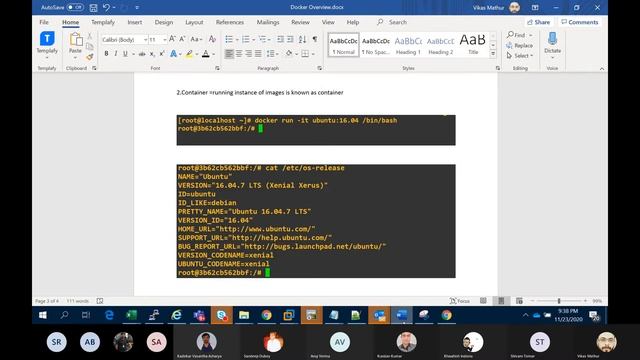Viewport: 640px width, 360px height.
Task: Apply the font color swatch
Action: pos(206,54)
